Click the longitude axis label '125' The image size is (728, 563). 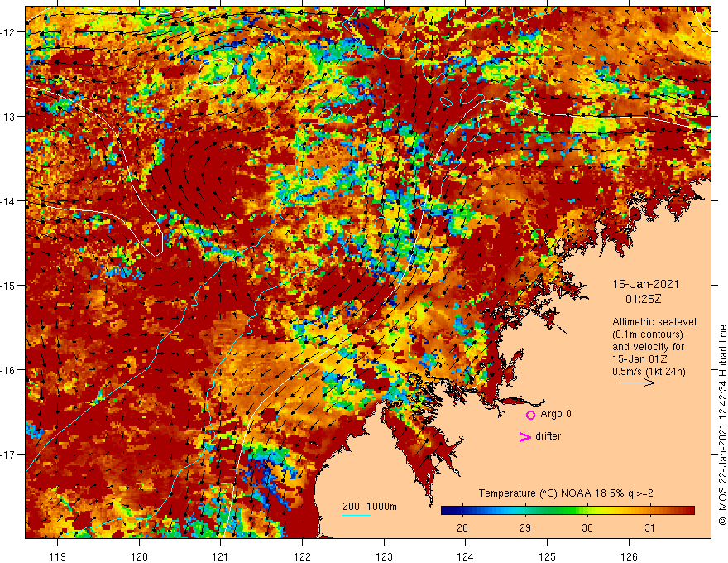[547, 556]
